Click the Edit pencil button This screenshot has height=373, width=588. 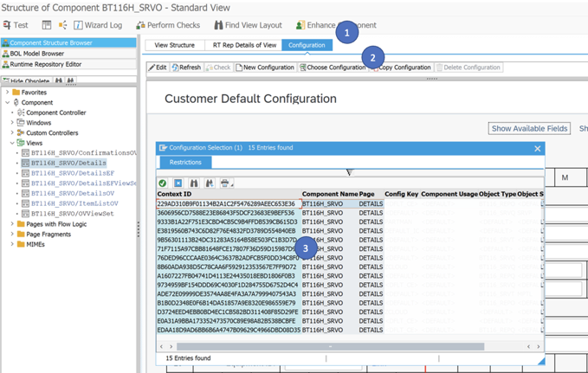[x=157, y=68]
